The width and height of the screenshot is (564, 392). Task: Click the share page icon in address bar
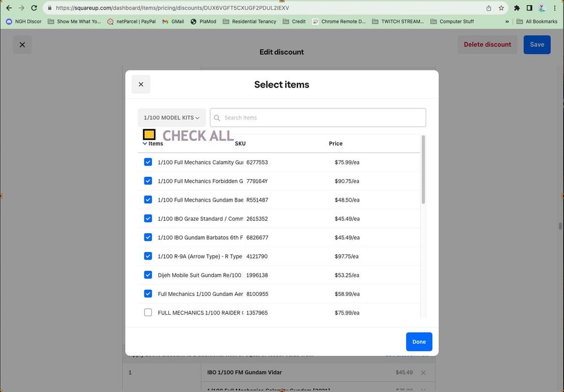point(488,8)
